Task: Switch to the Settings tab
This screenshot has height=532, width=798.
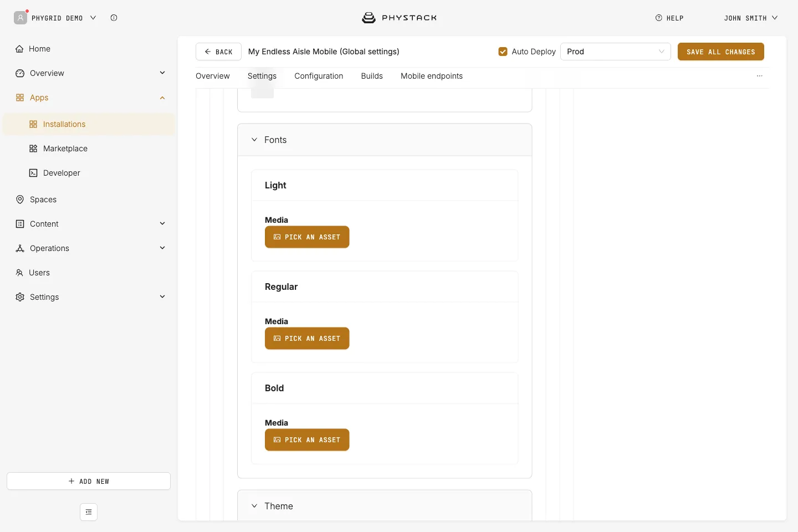Action: [262, 76]
